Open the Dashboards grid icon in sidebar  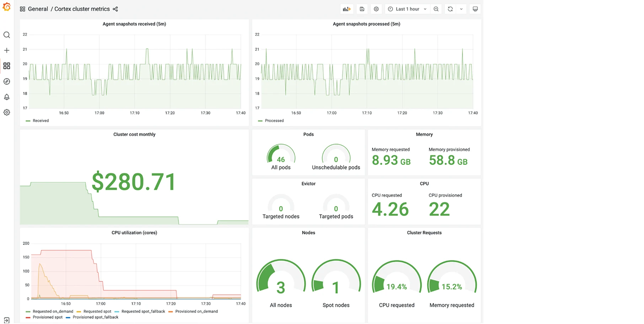click(x=7, y=66)
